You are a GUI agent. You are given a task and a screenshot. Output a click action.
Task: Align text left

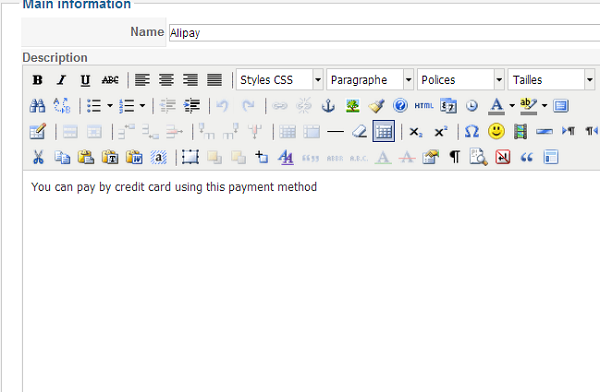click(x=142, y=80)
